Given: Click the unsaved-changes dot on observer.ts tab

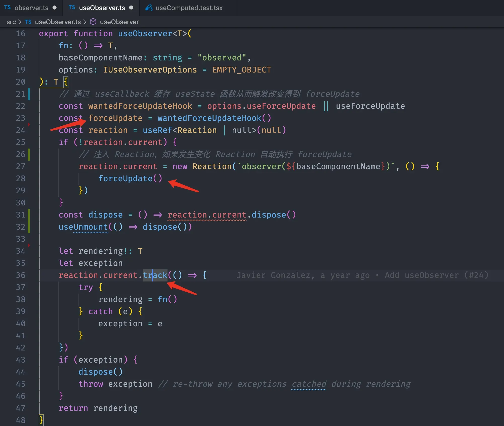Looking at the screenshot, I should [x=54, y=8].
